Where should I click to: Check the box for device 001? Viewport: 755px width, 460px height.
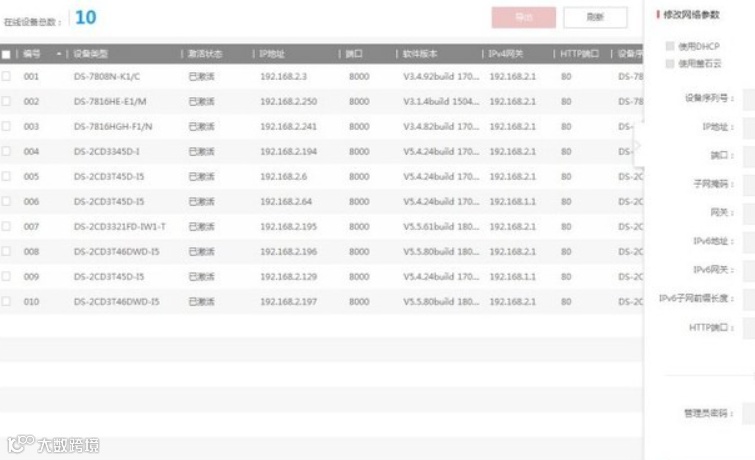[6, 76]
